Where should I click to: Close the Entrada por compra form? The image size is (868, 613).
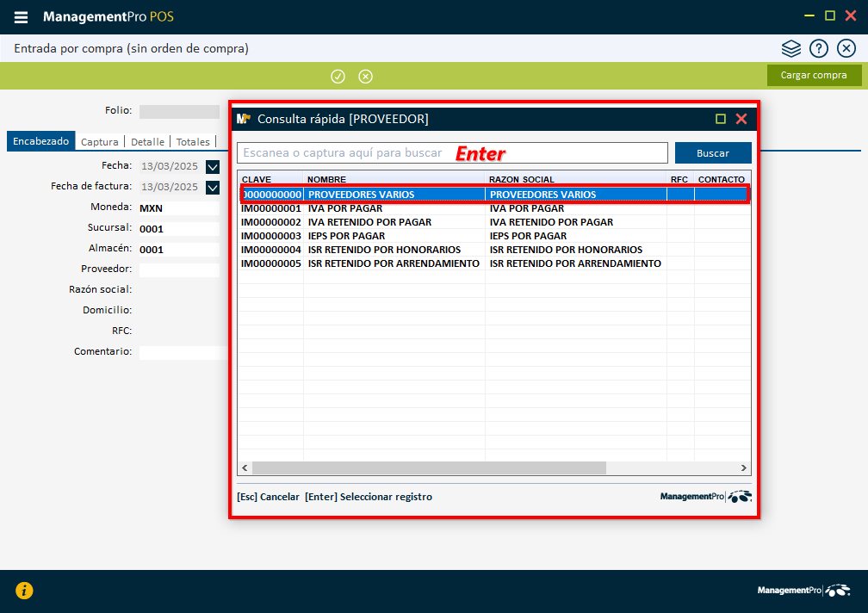(846, 49)
